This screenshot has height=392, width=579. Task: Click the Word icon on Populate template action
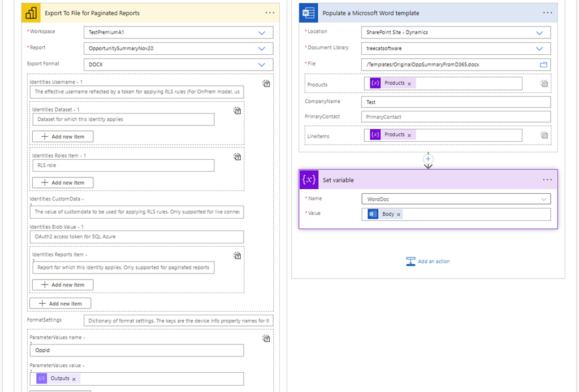coord(308,12)
